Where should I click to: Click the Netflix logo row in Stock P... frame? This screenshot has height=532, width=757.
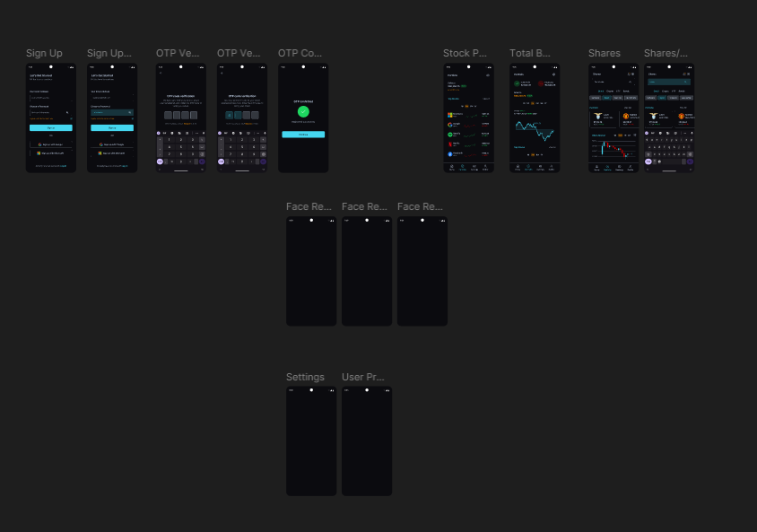point(469,144)
